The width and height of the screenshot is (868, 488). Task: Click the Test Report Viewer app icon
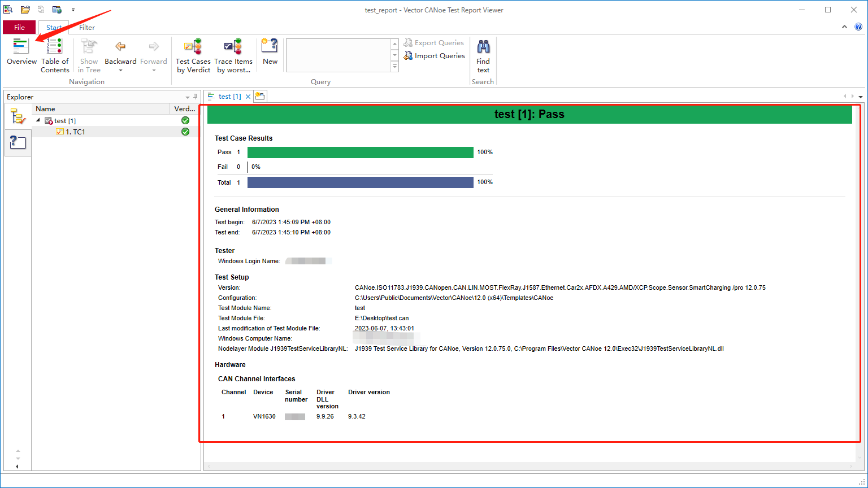(x=8, y=10)
